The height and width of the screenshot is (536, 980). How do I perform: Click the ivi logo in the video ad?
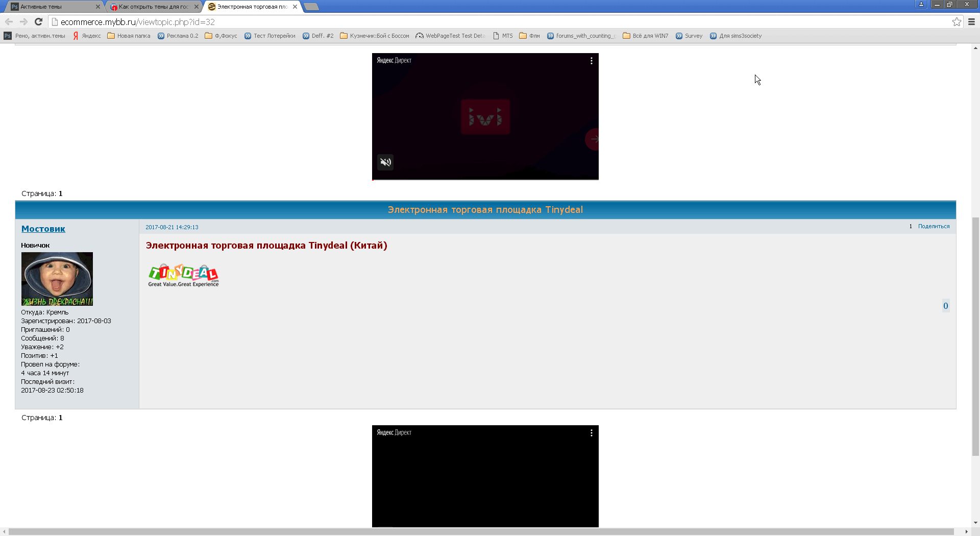pos(485,117)
